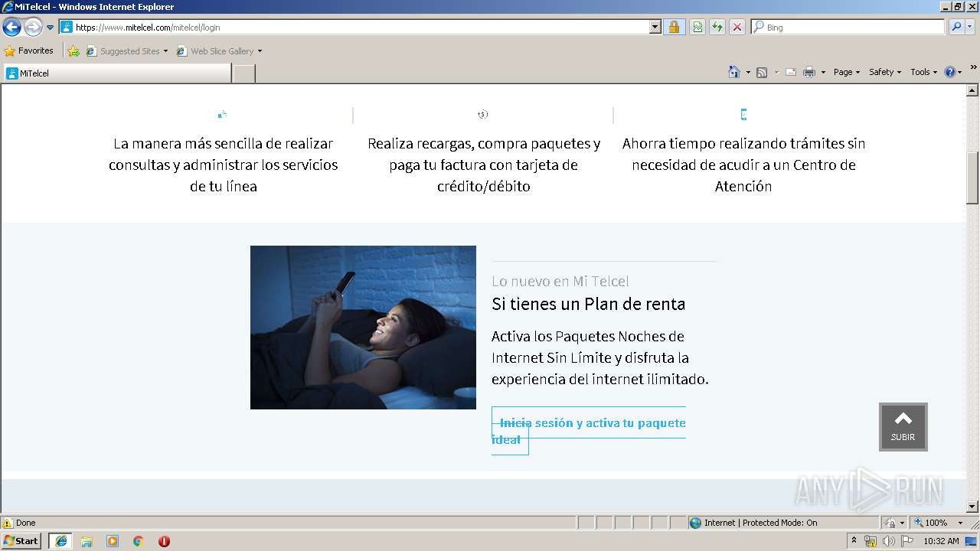This screenshot has height=551, width=980.
Task: Add page to Favorites bar icon
Action: [x=73, y=51]
